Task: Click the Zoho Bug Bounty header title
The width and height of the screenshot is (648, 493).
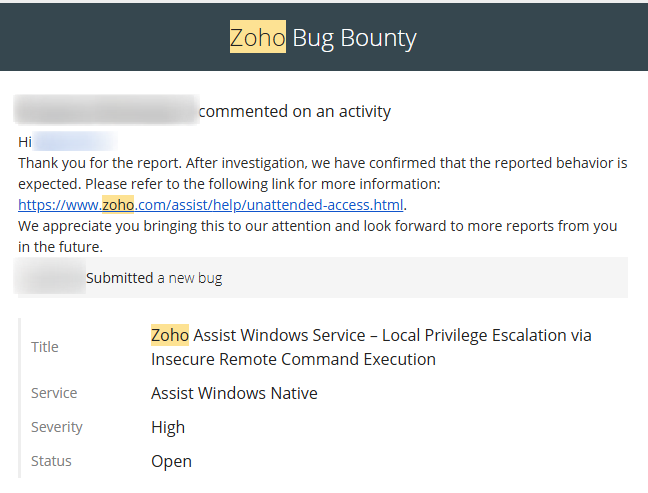Action: (x=323, y=38)
